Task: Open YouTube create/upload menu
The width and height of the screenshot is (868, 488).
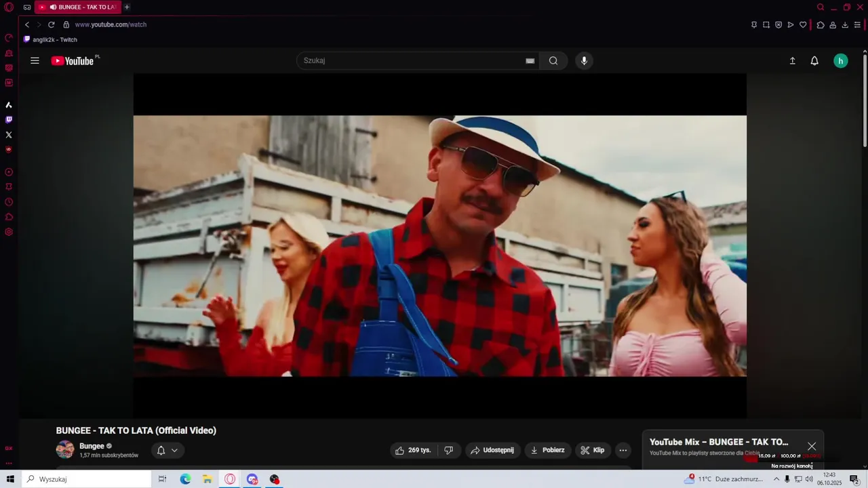Action: click(792, 61)
